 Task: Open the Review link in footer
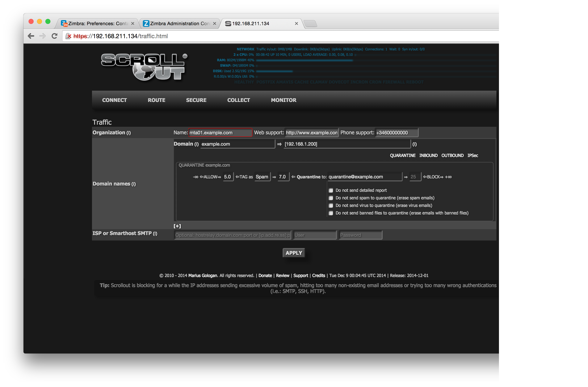[x=283, y=276]
